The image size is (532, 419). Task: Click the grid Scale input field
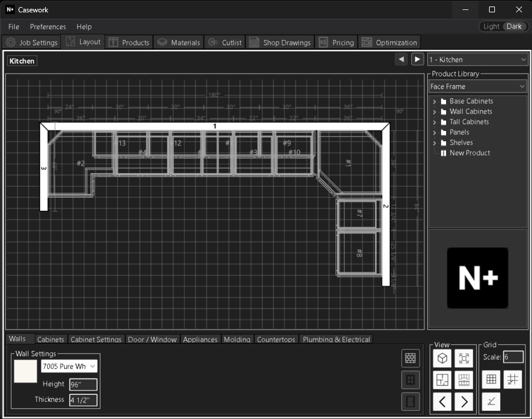click(513, 357)
